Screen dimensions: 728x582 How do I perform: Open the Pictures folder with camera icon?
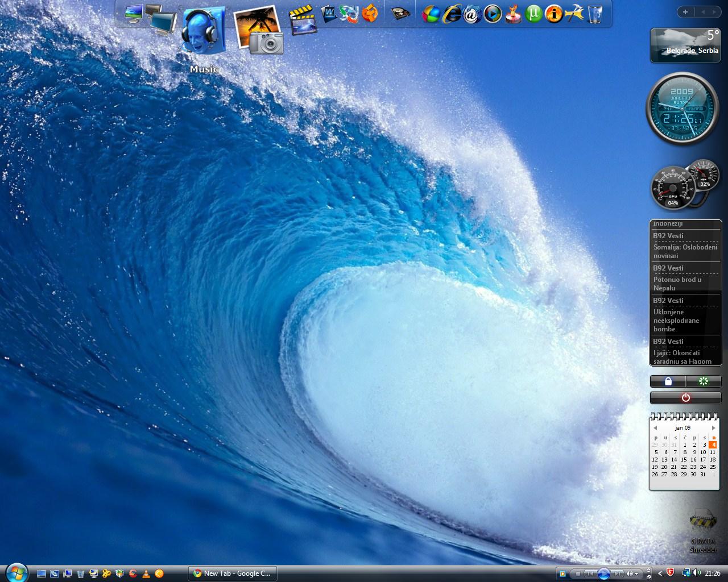[x=258, y=30]
